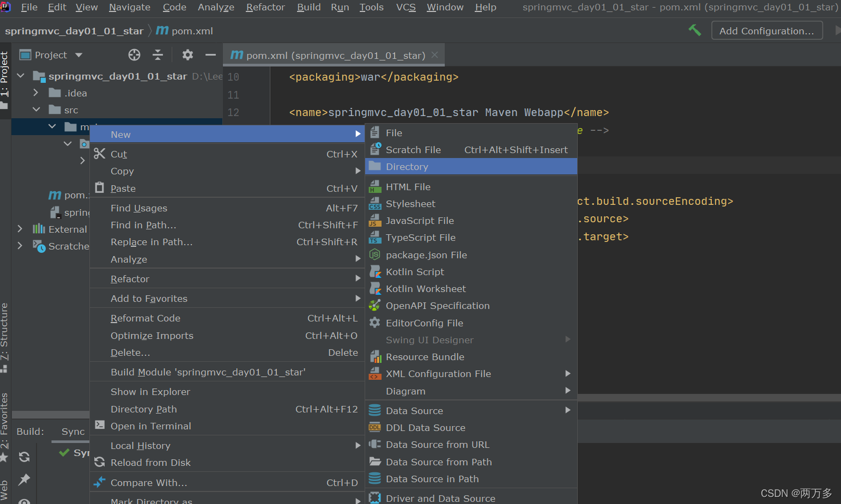The image size is (841, 504).
Task: Expand External Libraries node
Action: click(20, 229)
